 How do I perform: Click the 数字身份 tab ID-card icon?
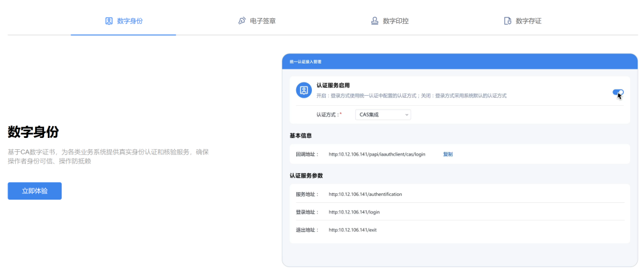109,21
